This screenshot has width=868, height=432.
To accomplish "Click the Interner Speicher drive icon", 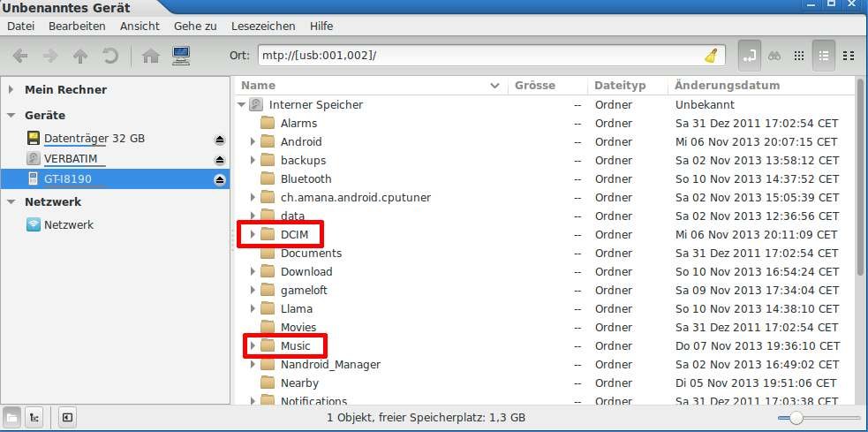I will click(x=256, y=104).
